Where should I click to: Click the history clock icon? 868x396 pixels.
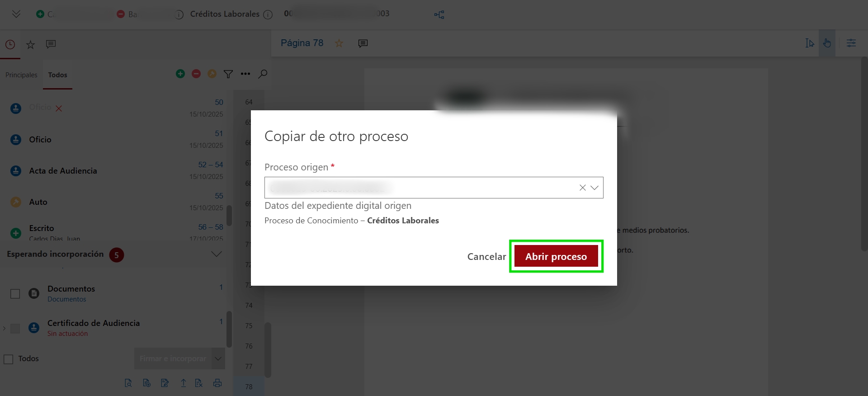[10, 44]
